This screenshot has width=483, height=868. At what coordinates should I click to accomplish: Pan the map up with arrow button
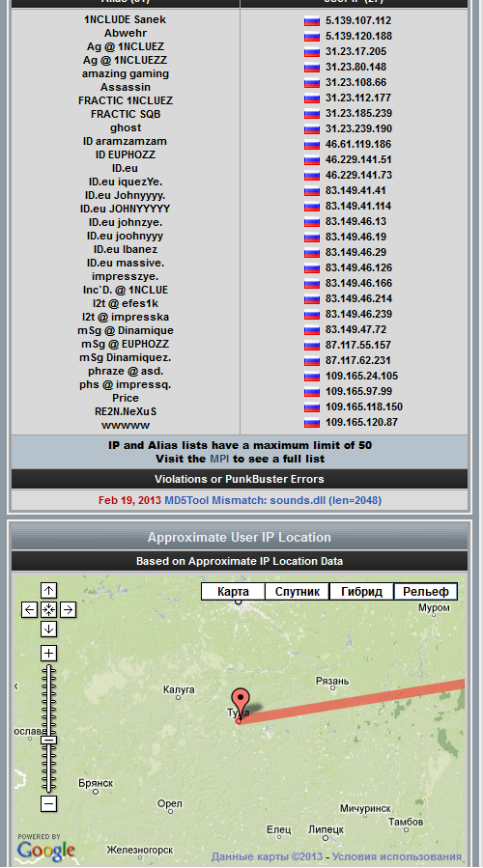48,591
